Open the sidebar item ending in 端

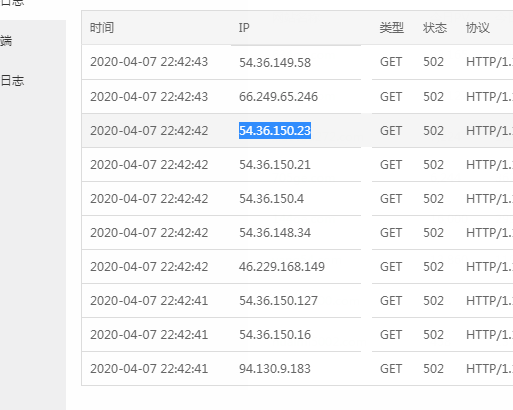pos(6,41)
